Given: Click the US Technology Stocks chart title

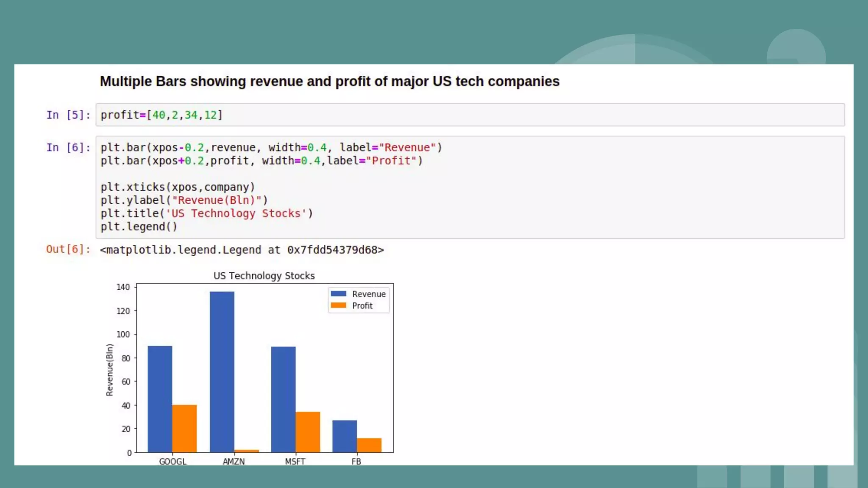Looking at the screenshot, I should (x=264, y=276).
